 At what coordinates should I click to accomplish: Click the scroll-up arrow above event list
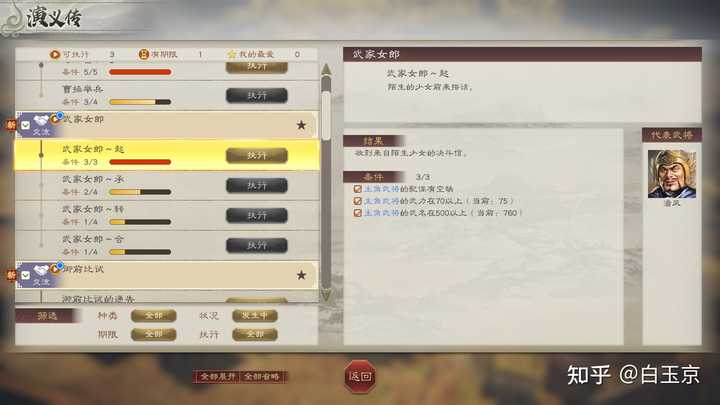click(326, 69)
